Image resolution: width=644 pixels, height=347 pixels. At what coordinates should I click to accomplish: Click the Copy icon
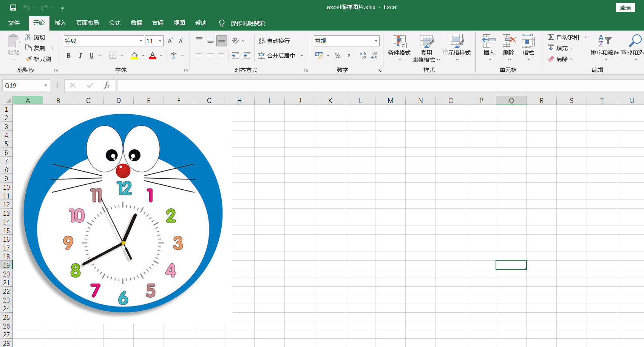click(x=28, y=48)
